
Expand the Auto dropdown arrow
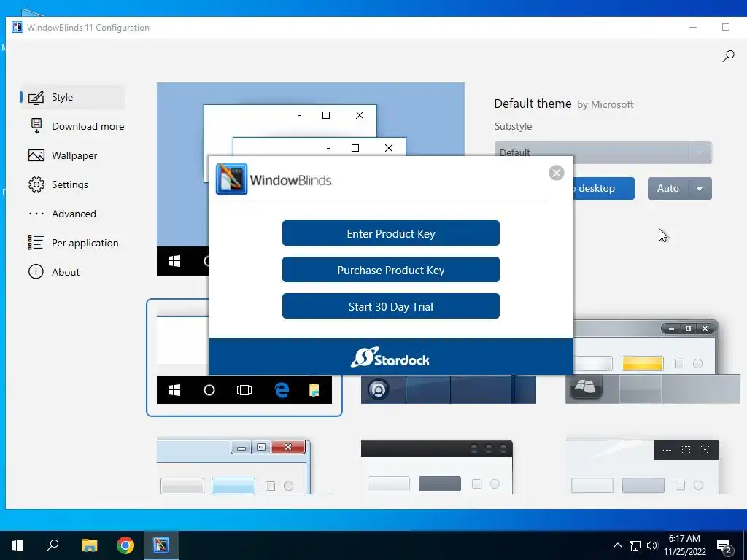(700, 189)
